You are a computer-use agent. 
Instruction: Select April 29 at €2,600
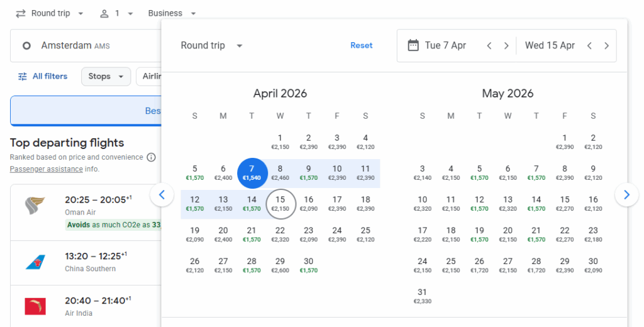[x=280, y=265]
